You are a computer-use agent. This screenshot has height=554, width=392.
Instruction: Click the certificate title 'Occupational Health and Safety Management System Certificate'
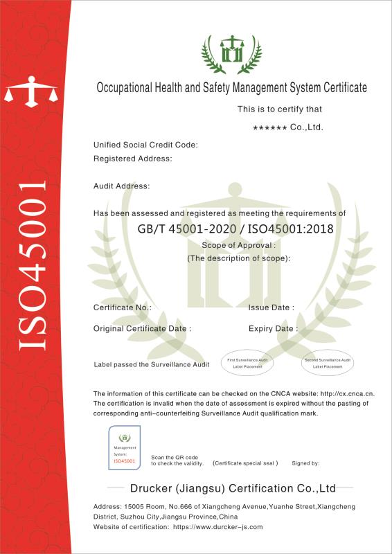pos(232,87)
